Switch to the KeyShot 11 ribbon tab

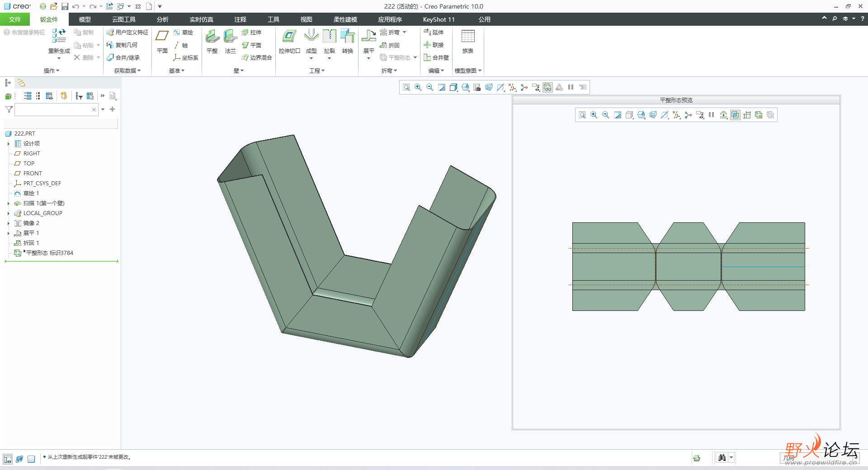point(439,19)
